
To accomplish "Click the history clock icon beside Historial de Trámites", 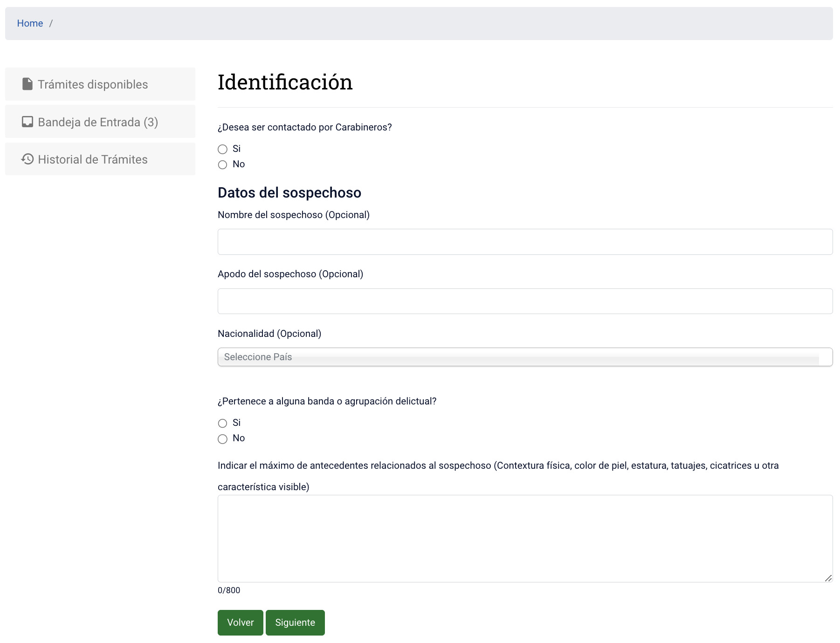I will point(27,159).
